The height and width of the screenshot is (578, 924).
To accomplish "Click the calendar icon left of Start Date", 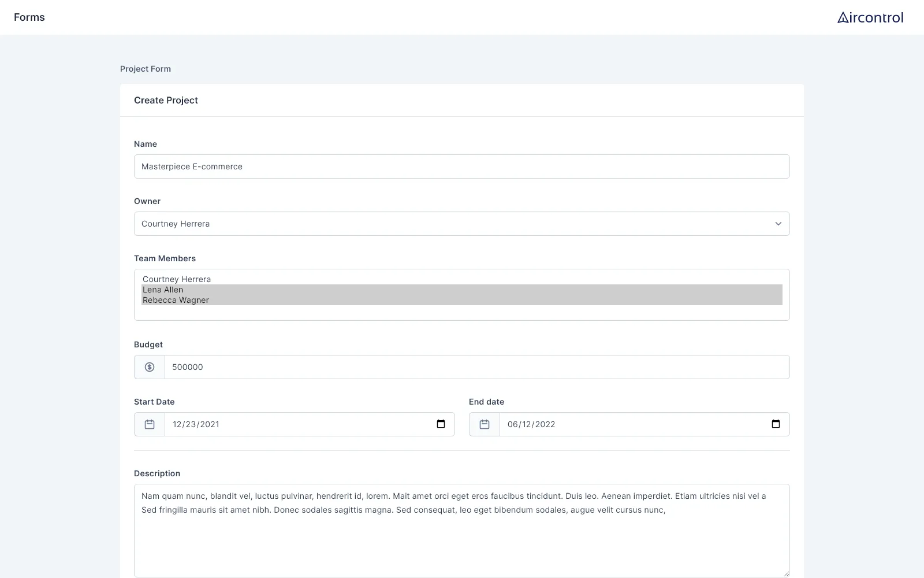I will [x=150, y=424].
